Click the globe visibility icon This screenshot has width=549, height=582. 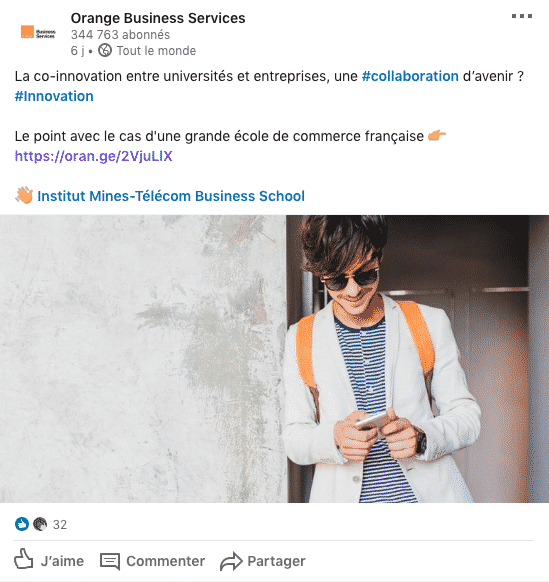tap(105, 50)
